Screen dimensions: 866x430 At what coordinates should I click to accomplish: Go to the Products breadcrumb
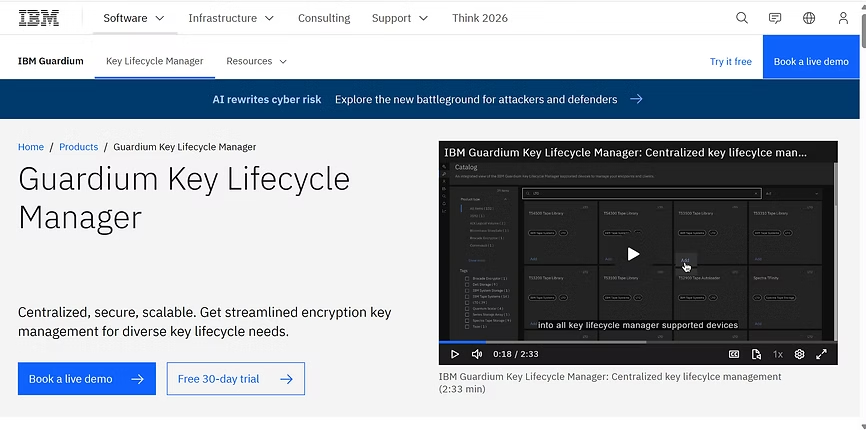point(78,147)
